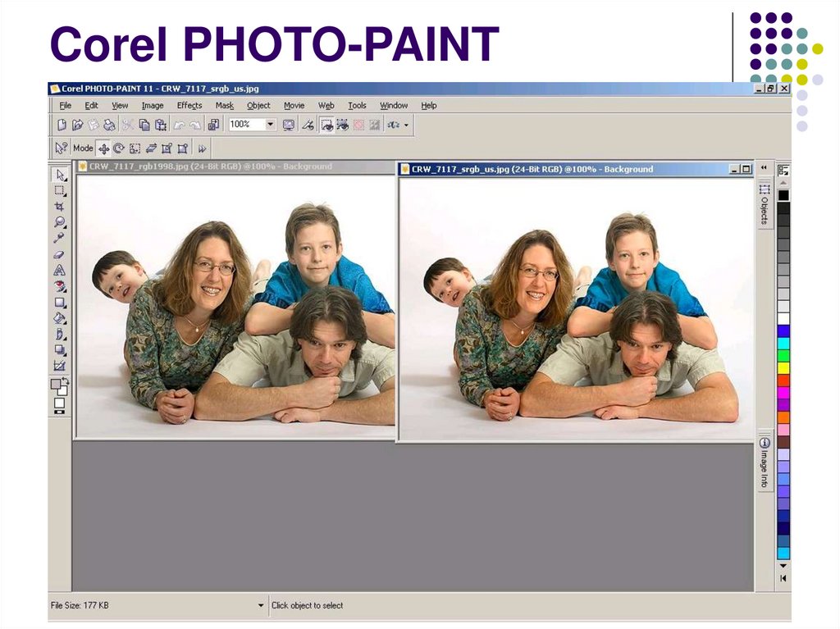Select the Object Pick tool in toolbox

pyautogui.click(x=60, y=175)
